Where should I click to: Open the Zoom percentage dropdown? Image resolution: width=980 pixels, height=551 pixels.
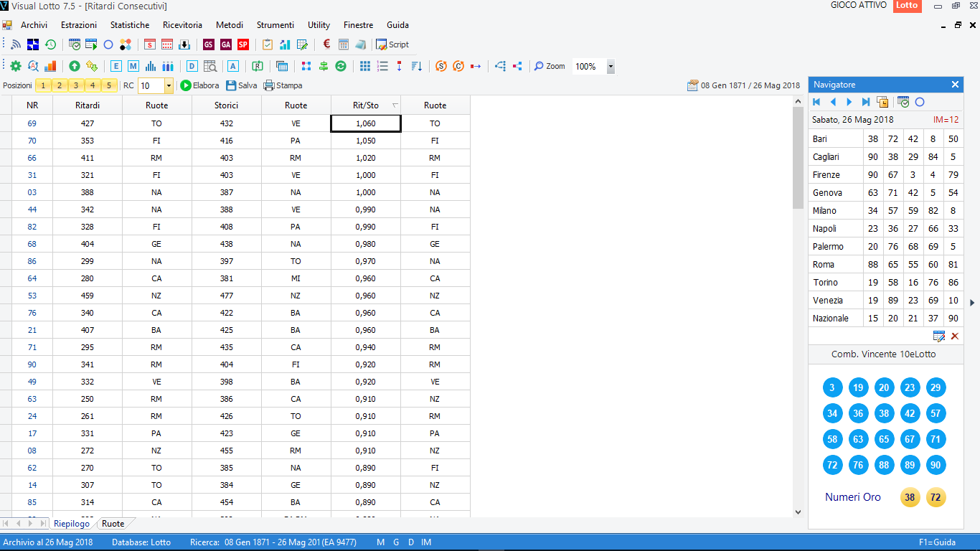pyautogui.click(x=611, y=66)
